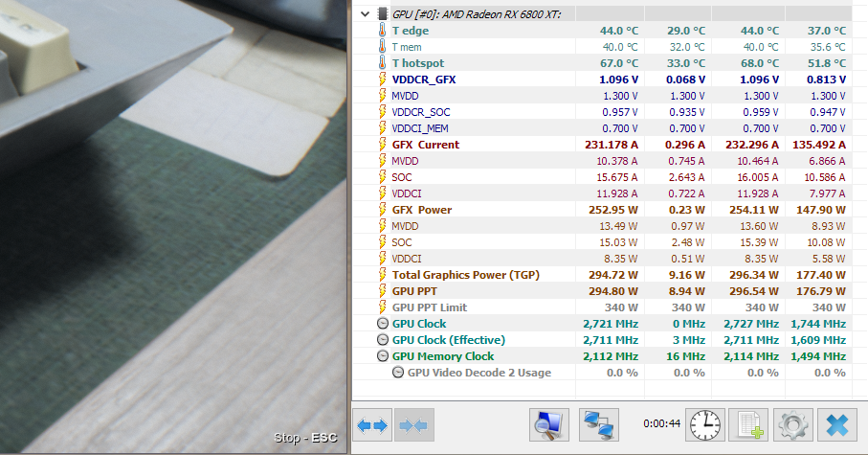This screenshot has width=868, height=455.
Task: Click the lightning icon for VDDCI_MEM
Action: 382,128
